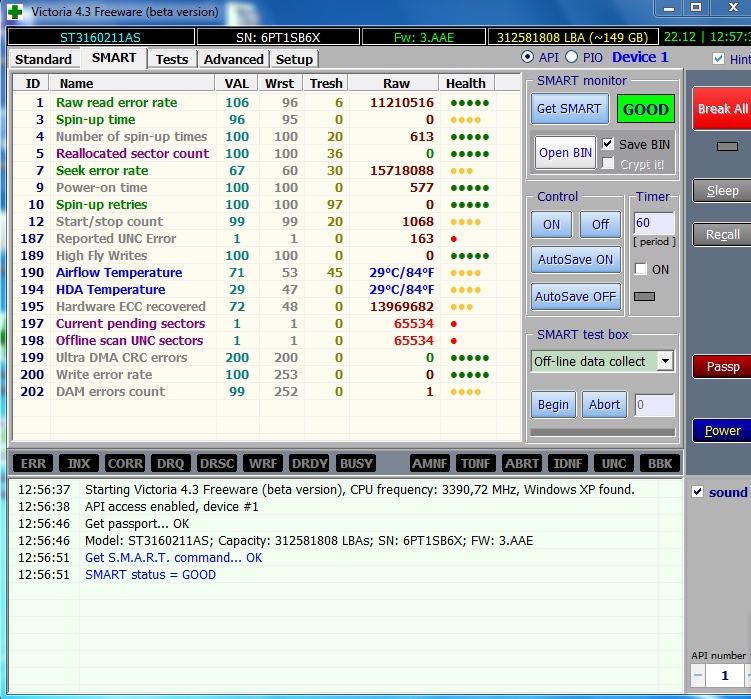Click health dots of Raw read error rate
Viewport: 751px width, 699px height.
469,103
